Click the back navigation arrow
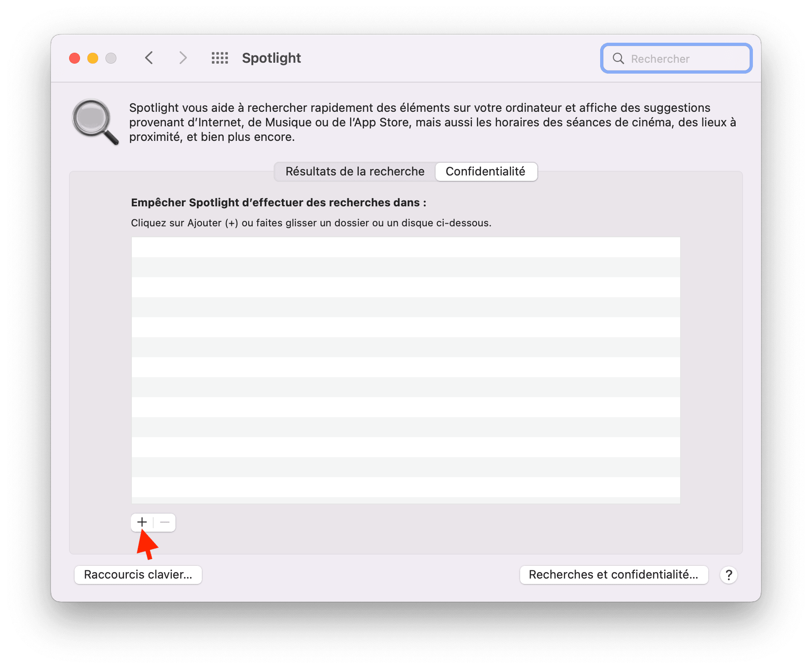Viewport: 812px width, 669px height. pos(149,58)
